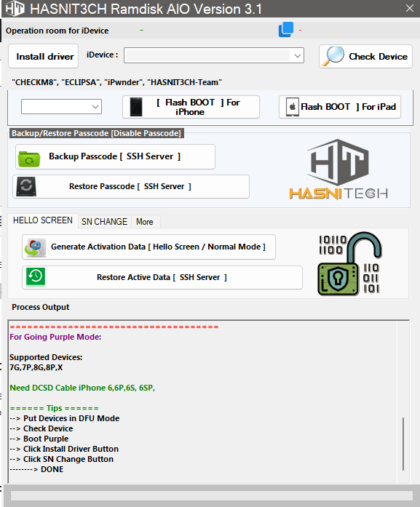This screenshot has height=507, width=420.
Task: Click the binary padlock unlock graphic
Action: pyautogui.click(x=349, y=263)
